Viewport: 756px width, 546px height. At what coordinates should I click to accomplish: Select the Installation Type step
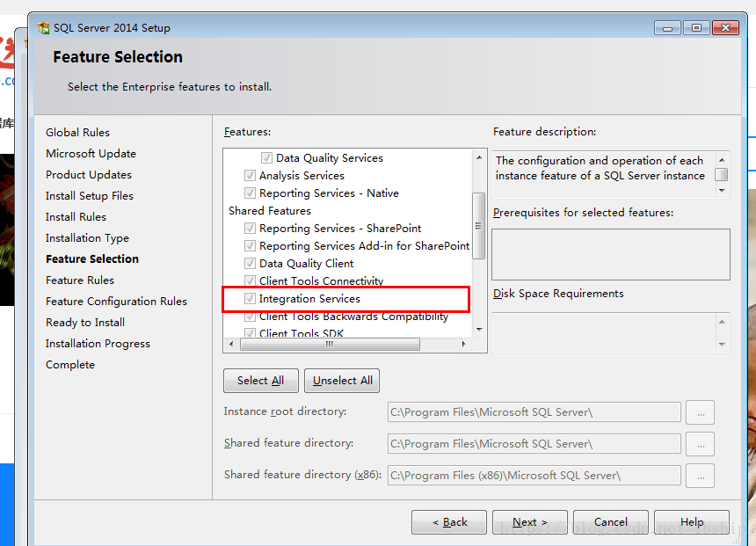point(87,238)
